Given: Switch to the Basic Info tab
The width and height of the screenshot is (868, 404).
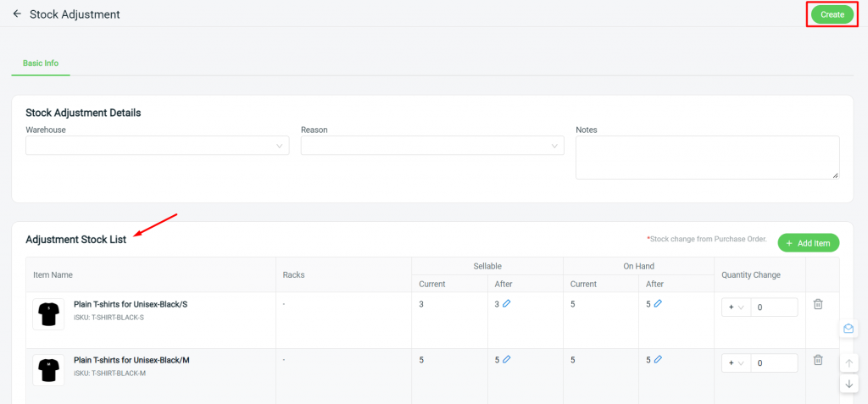Looking at the screenshot, I should [x=41, y=63].
